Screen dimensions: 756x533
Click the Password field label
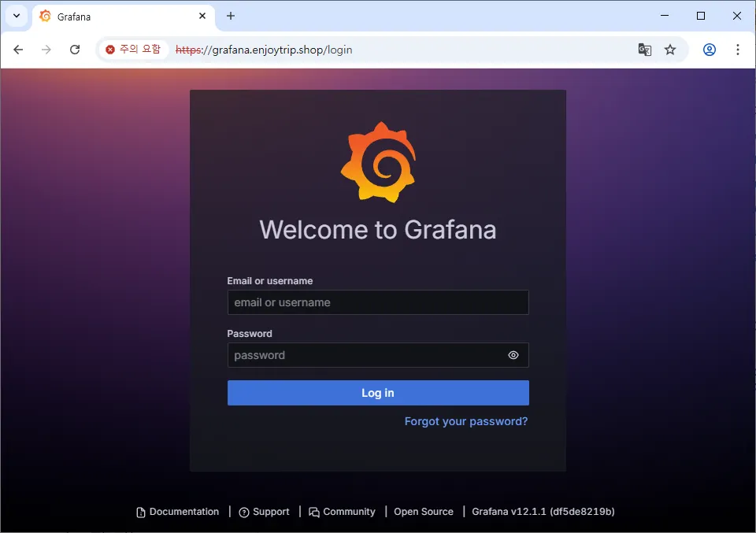[x=250, y=334]
